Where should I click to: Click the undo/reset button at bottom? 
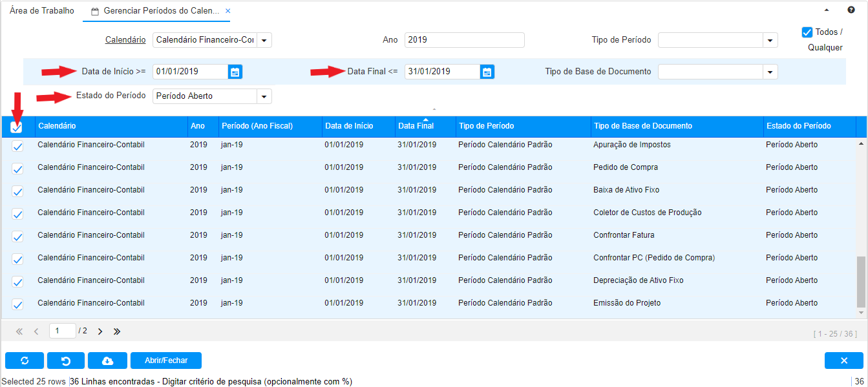[x=65, y=361]
